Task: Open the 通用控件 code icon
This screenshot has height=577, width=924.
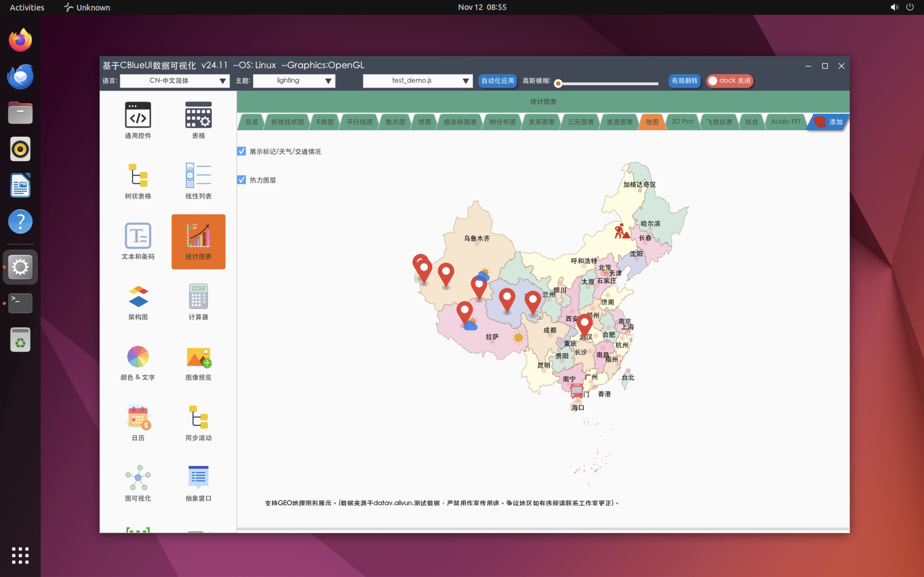Action: 138,115
